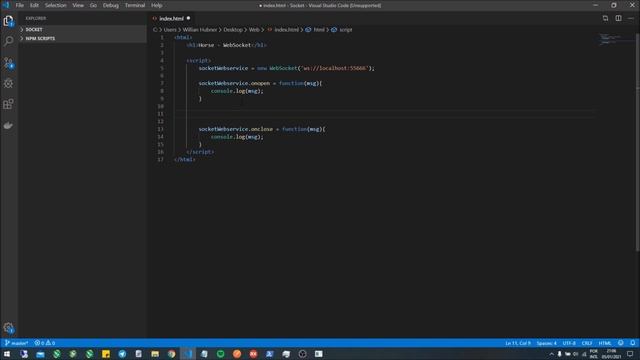Image resolution: width=640 pixels, height=360 pixels.
Task: Click the errors and warnings status indicator
Action: click(44, 343)
